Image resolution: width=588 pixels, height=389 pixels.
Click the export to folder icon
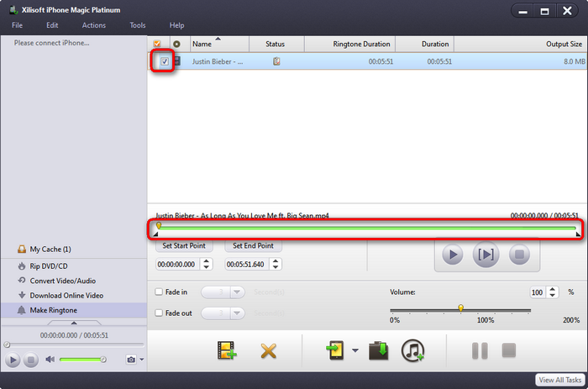tap(379, 350)
